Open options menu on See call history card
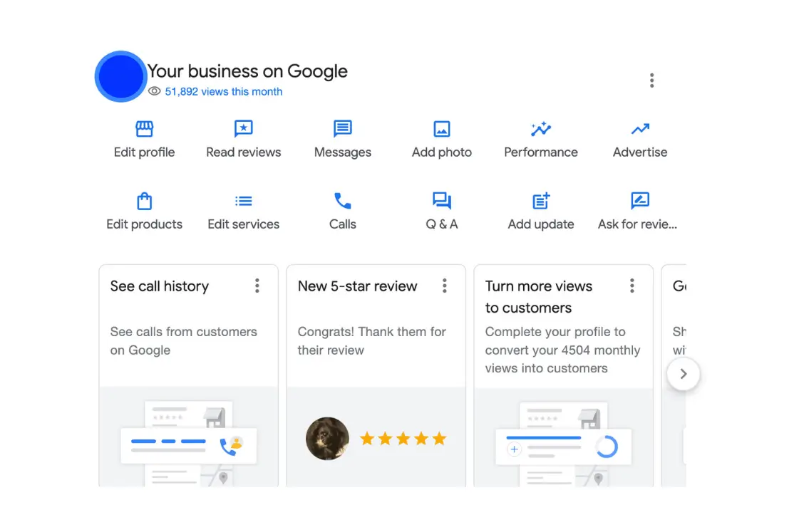 [257, 286]
